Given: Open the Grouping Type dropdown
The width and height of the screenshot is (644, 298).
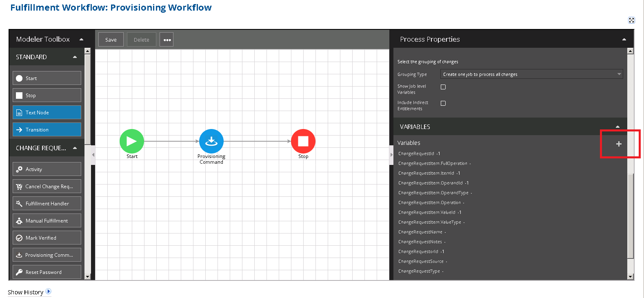Looking at the screenshot, I should (x=531, y=74).
